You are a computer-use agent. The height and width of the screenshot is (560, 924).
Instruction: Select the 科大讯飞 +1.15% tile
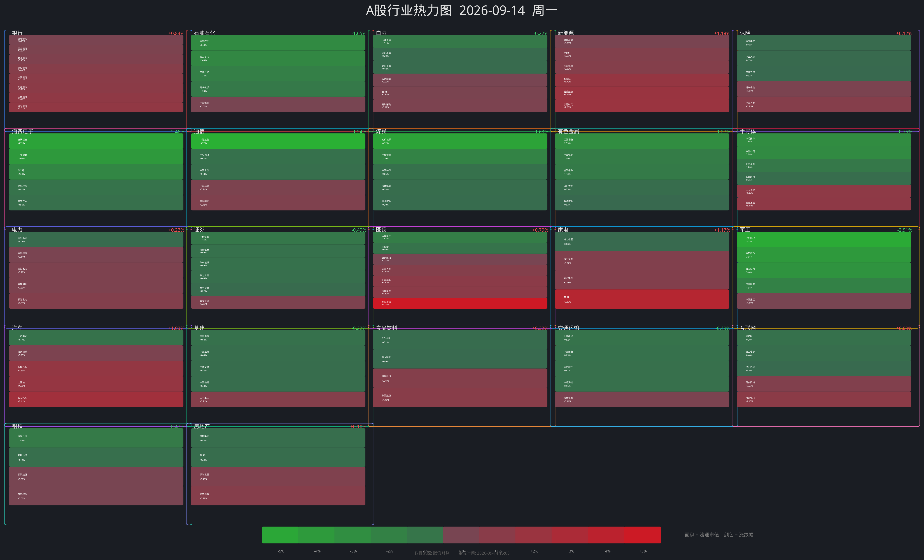tap(823, 399)
